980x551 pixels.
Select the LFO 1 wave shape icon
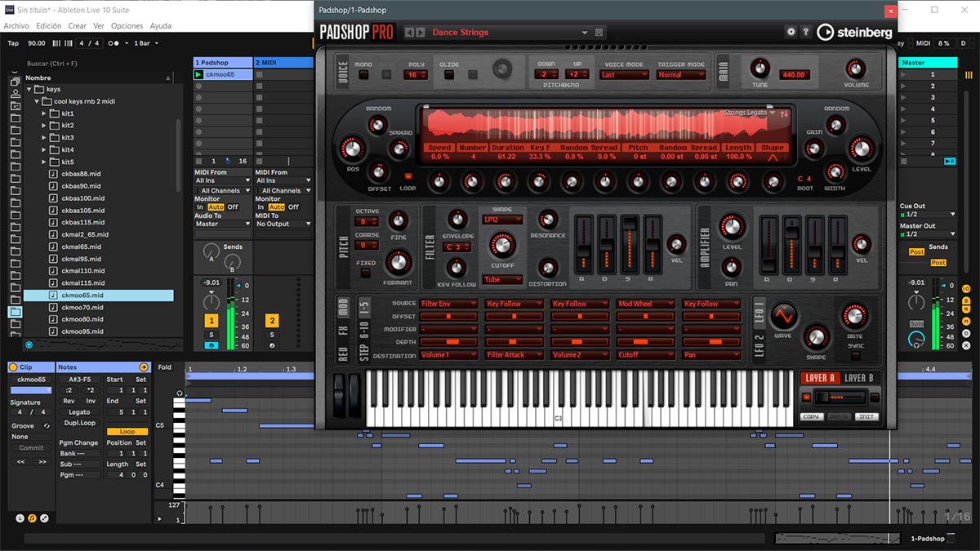click(x=782, y=315)
